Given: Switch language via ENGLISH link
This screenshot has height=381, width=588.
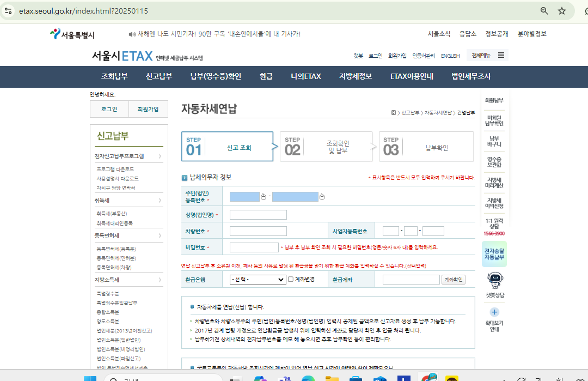Looking at the screenshot, I should tap(450, 56).
